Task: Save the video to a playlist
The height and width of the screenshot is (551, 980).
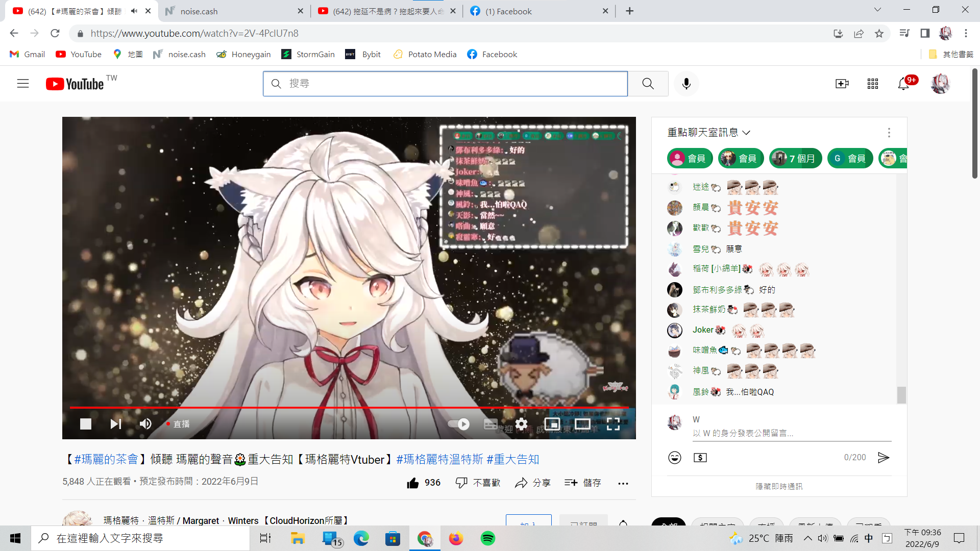Action: click(x=582, y=483)
